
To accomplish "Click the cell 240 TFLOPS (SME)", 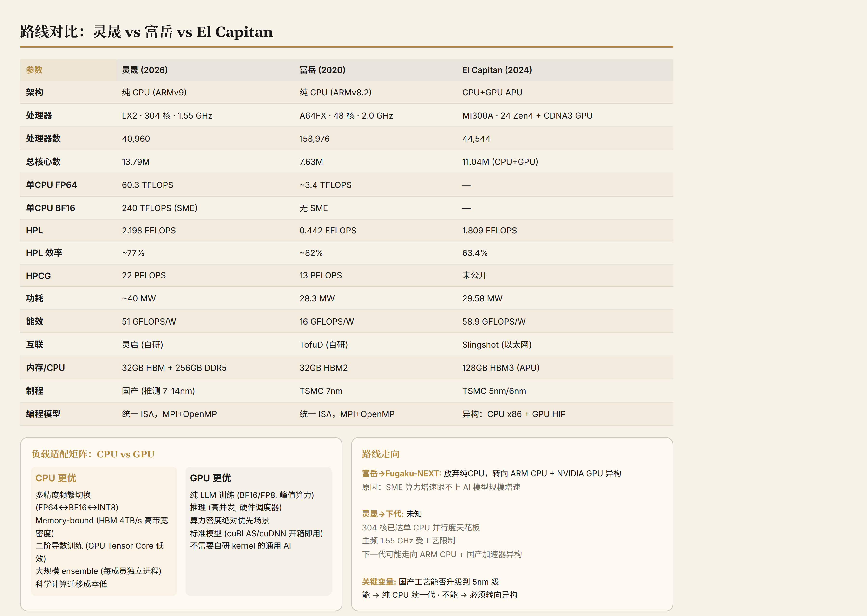I will 160,208.
